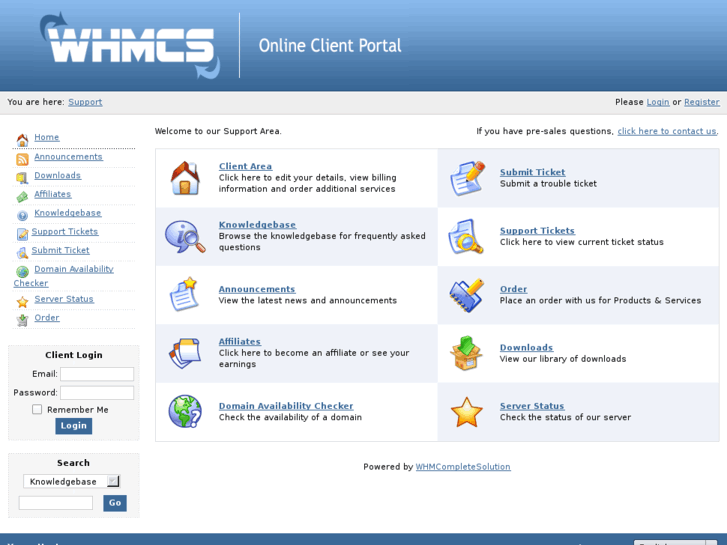Open the Knowledgebase search category dropdown
The width and height of the screenshot is (727, 545).
click(x=71, y=481)
